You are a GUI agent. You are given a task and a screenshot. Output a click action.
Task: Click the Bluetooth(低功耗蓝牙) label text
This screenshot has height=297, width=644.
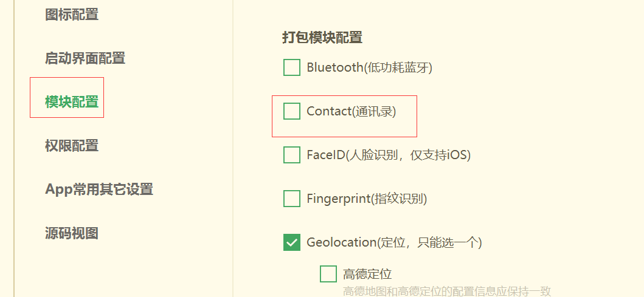pos(369,67)
